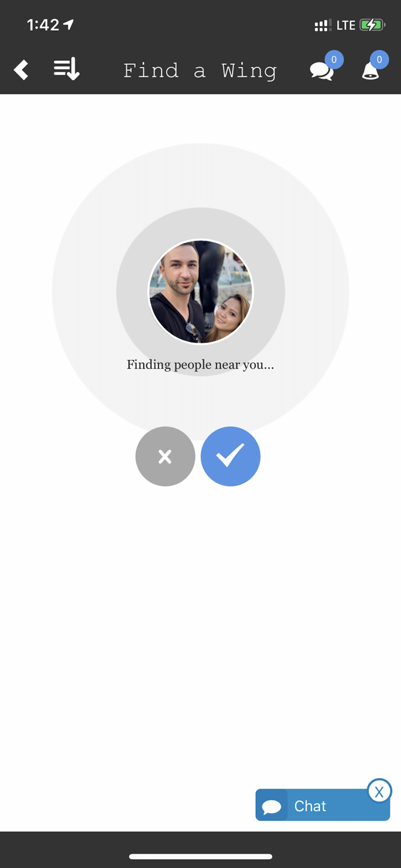This screenshot has width=401, height=868.
Task: Tap the location arrow beside the clock
Action: (x=69, y=24)
